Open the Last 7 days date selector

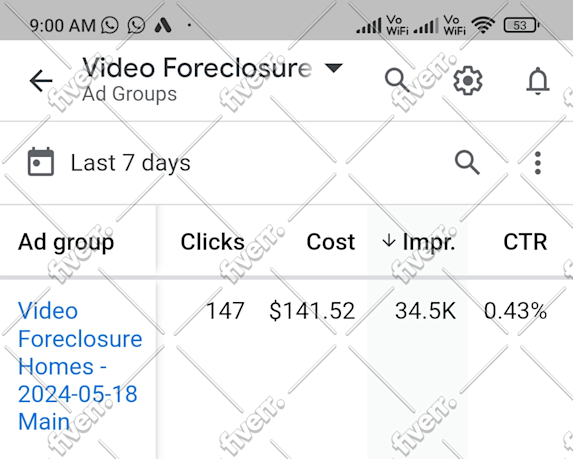(130, 163)
